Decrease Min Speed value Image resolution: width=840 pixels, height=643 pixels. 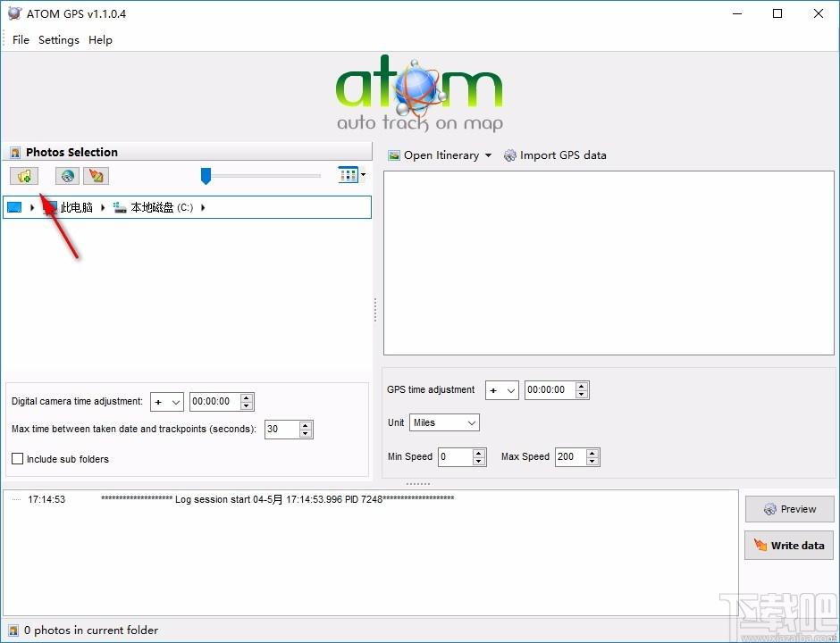479,462
